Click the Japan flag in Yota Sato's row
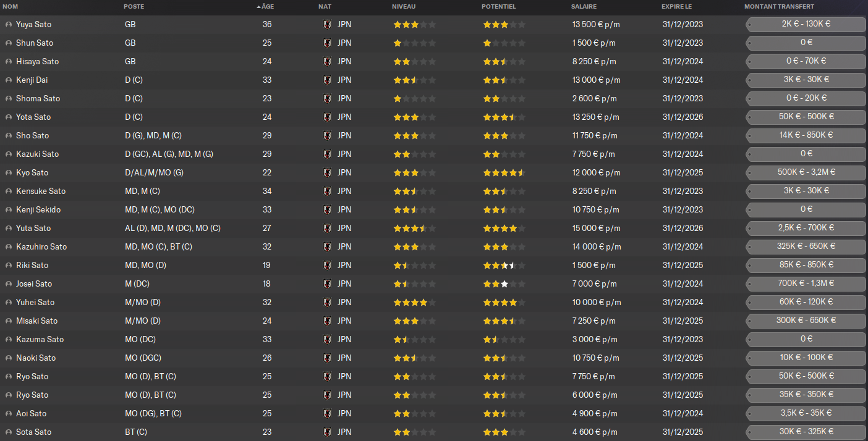 327,117
